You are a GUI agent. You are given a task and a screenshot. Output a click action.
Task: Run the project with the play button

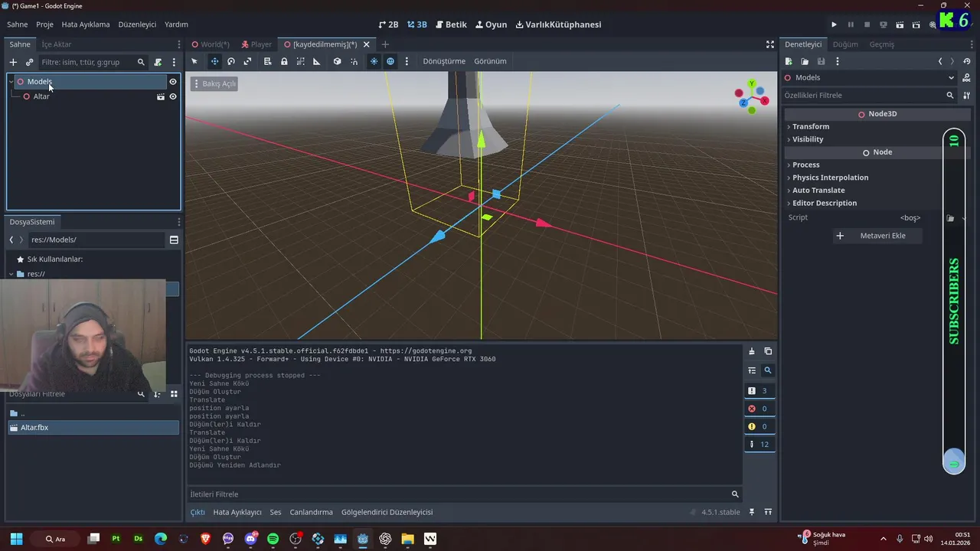click(834, 24)
